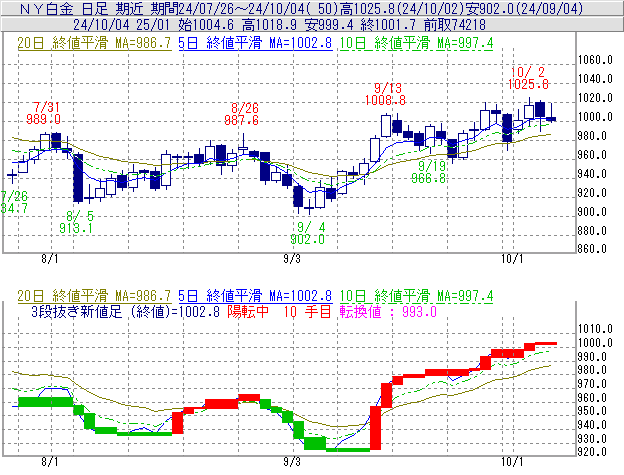Click the 終1001.7 closing price value
The image size is (624, 475).
pos(388,25)
